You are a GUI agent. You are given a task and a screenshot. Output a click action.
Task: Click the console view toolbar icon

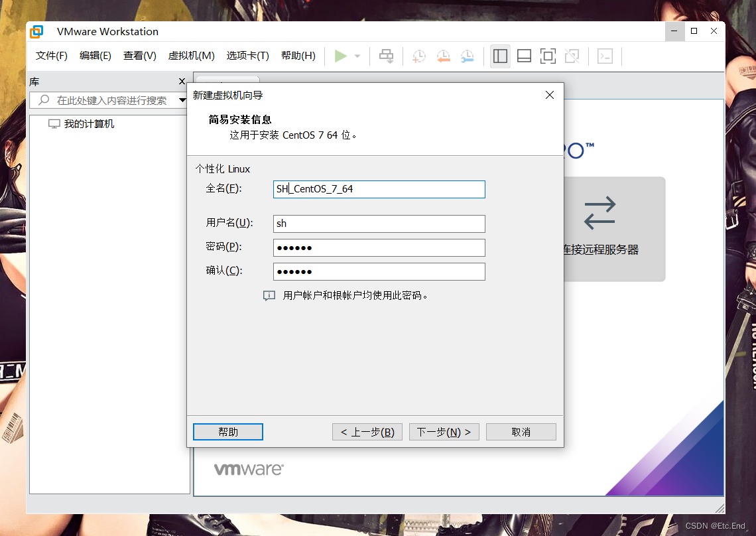click(x=605, y=56)
